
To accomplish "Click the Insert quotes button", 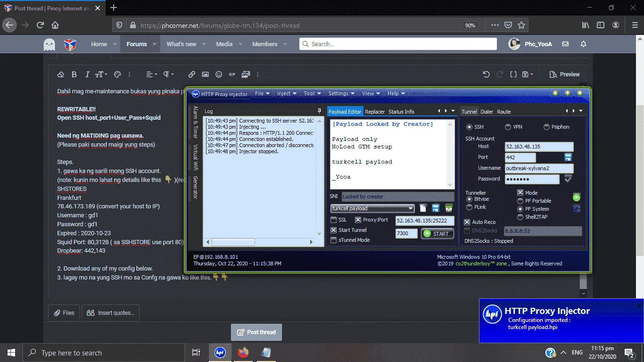I will [111, 313].
